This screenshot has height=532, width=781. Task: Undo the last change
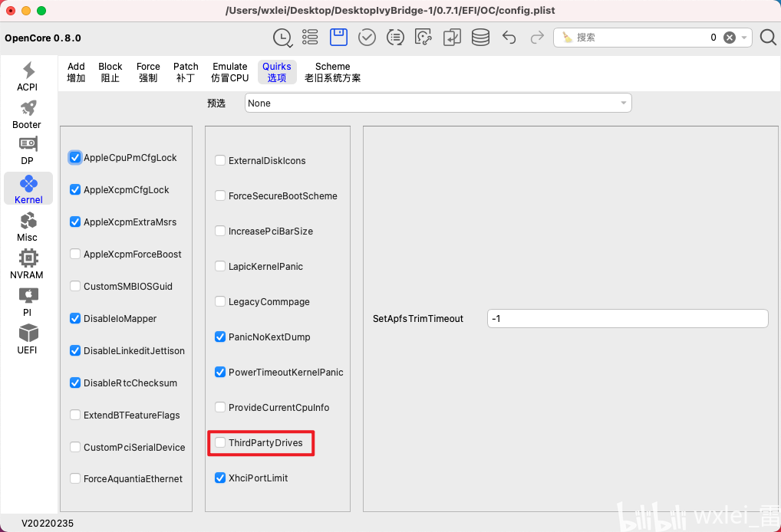509,38
